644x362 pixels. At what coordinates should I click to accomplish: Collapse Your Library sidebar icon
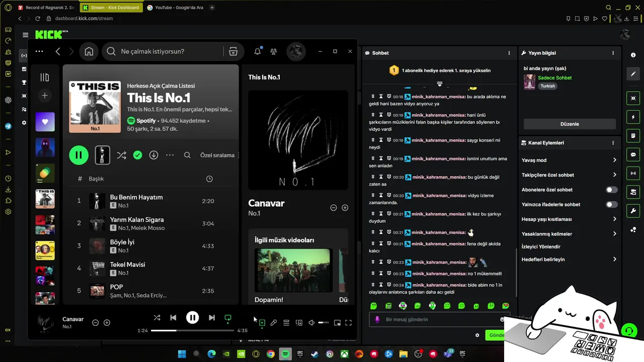45,77
